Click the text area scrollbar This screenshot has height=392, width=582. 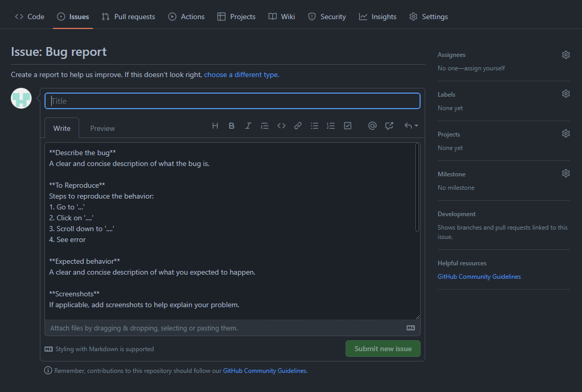pyautogui.click(x=417, y=187)
